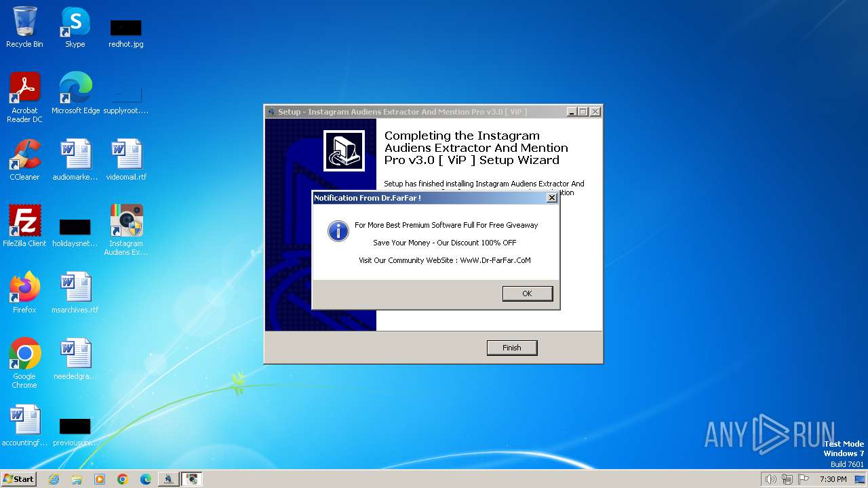Open Edge from the taskbar

pos(146,479)
